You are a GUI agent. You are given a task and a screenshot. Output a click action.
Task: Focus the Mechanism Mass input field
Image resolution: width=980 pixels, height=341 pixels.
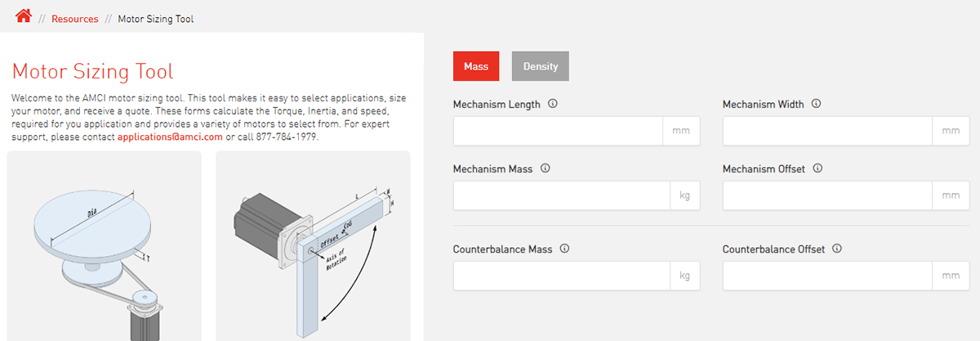pos(562,195)
